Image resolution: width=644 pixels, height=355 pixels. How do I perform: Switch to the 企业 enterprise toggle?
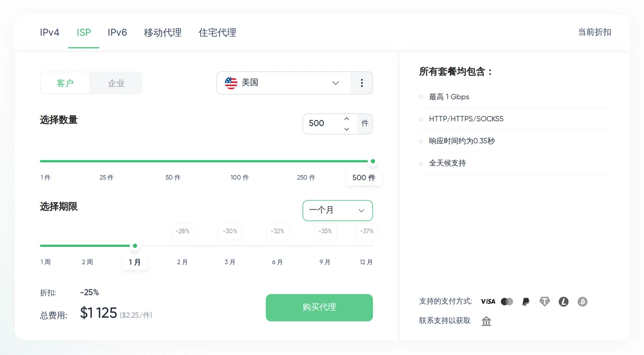point(116,83)
